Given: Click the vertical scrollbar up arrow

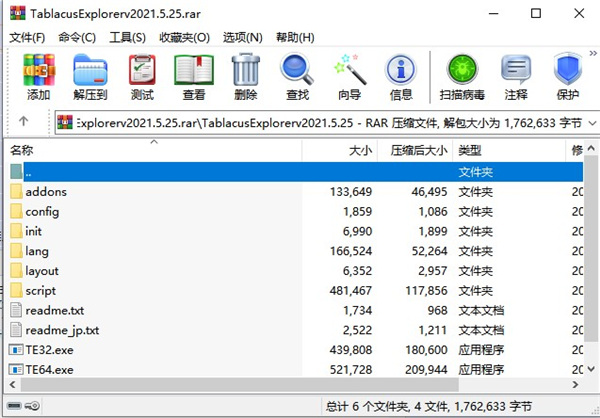Looking at the screenshot, I should (591, 148).
